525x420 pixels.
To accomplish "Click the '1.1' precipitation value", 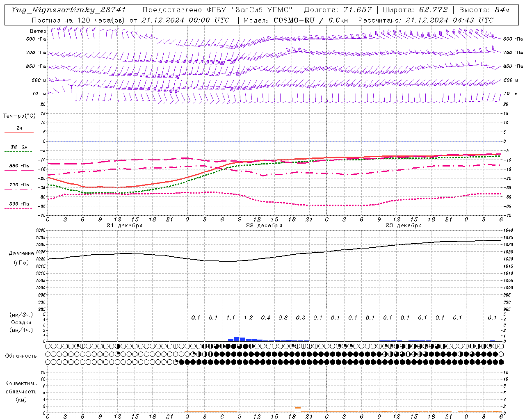I will (x=231, y=318).
